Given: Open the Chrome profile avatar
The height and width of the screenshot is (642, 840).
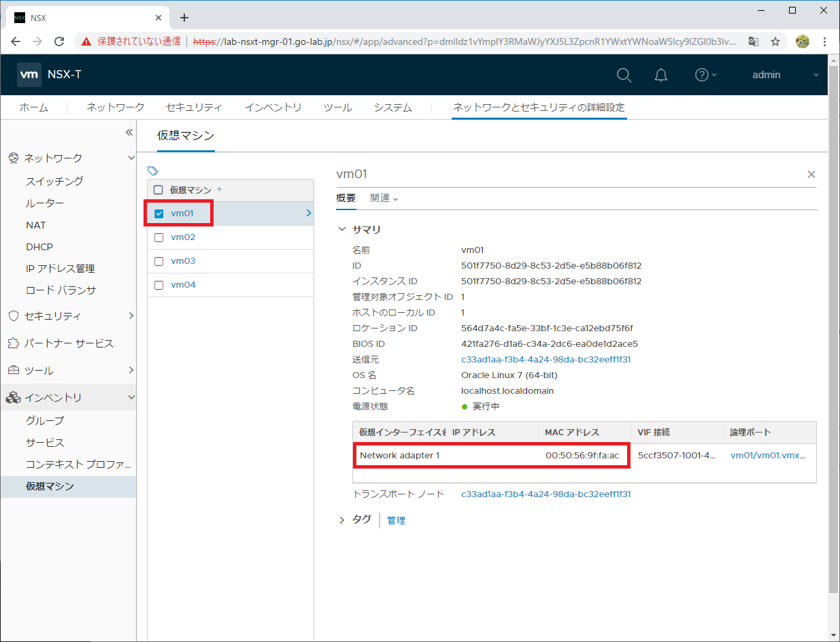Looking at the screenshot, I should click(x=803, y=41).
